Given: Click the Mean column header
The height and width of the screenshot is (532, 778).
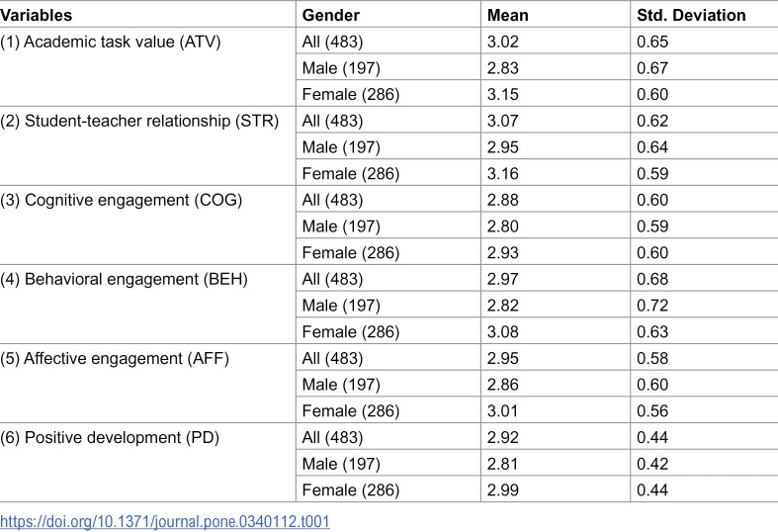Looking at the screenshot, I should tap(507, 15).
